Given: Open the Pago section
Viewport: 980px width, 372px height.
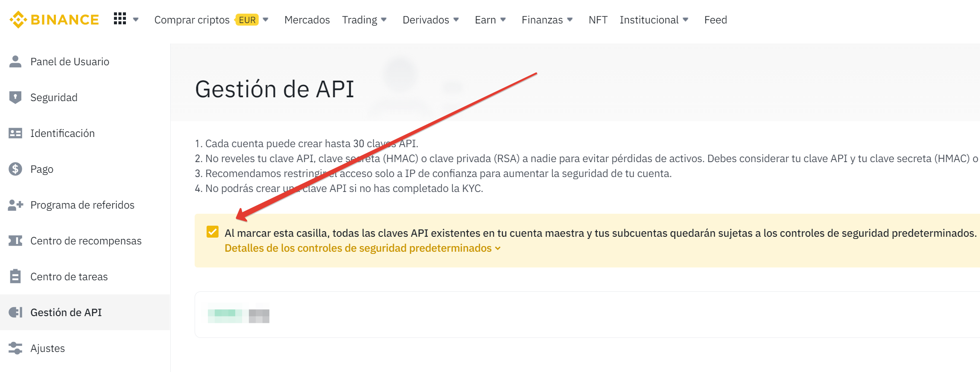Looking at the screenshot, I should point(42,169).
